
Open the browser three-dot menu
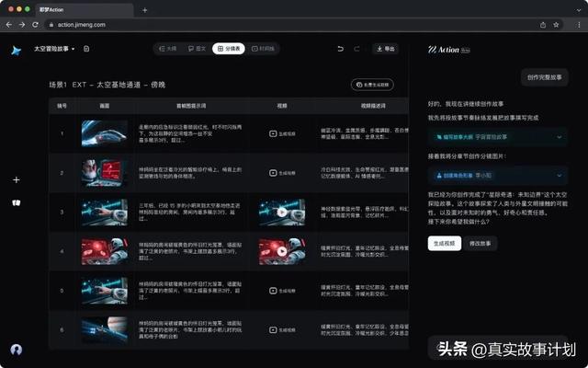pos(579,25)
